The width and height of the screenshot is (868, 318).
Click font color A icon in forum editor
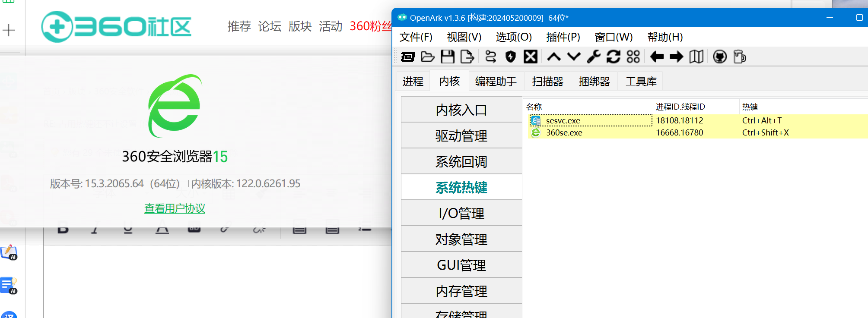pyautogui.click(x=162, y=228)
